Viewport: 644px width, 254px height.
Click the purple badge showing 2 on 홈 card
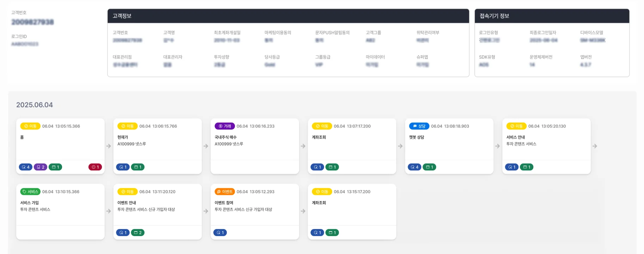(x=41, y=167)
